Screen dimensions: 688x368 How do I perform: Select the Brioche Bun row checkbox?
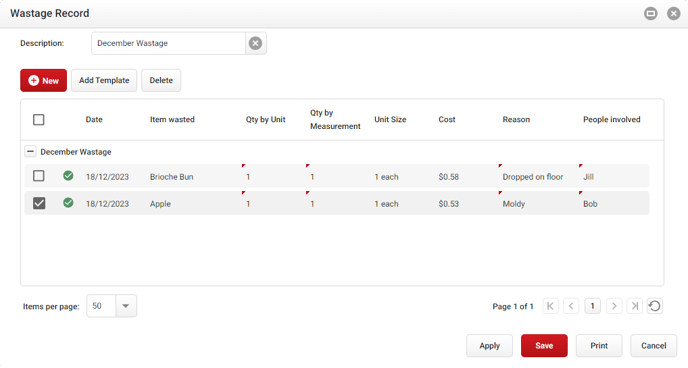[39, 176]
